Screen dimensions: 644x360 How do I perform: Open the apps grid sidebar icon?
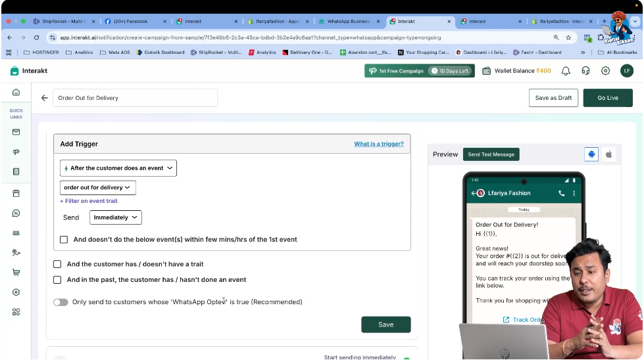click(16, 312)
